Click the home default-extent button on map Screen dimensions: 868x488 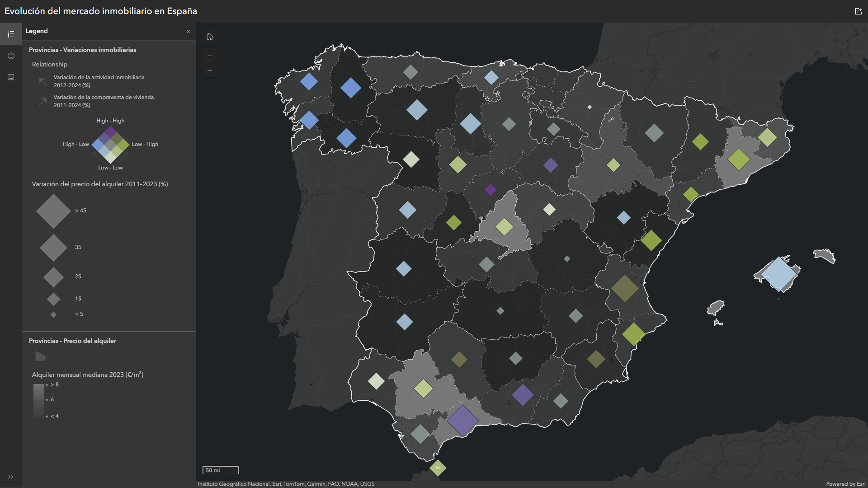point(210,37)
